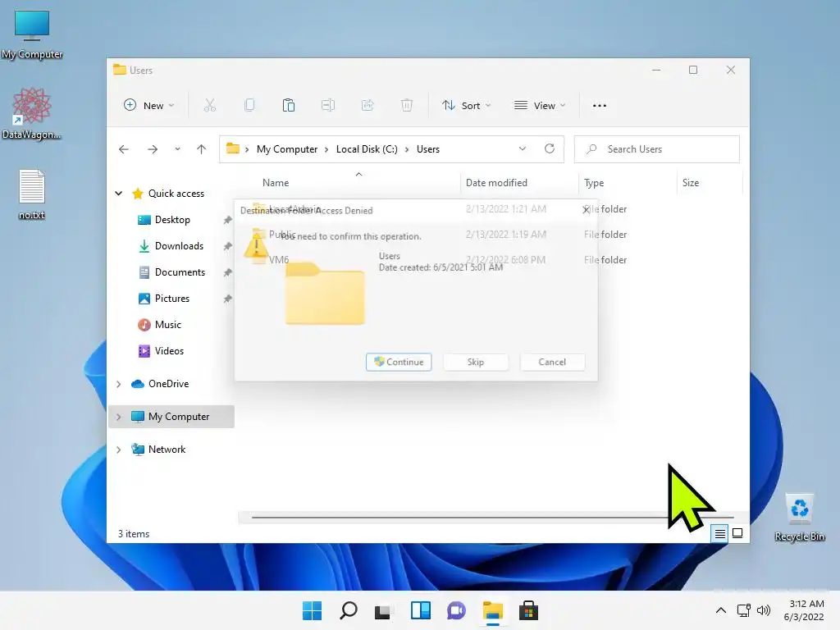Select the DataWagon desktop shortcut
This screenshot has width=840, height=630.
coord(32,113)
